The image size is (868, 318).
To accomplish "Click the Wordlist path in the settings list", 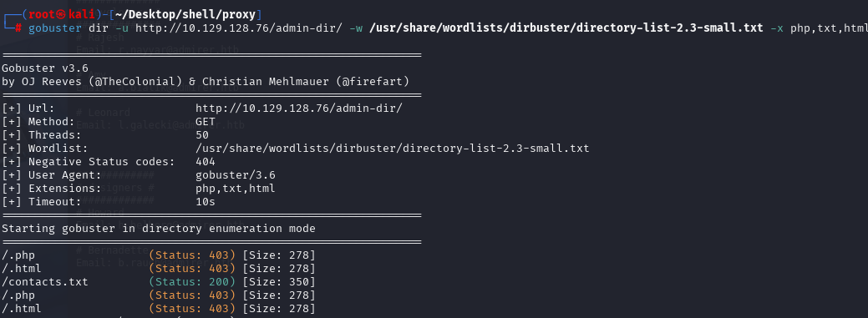I will 393,149.
